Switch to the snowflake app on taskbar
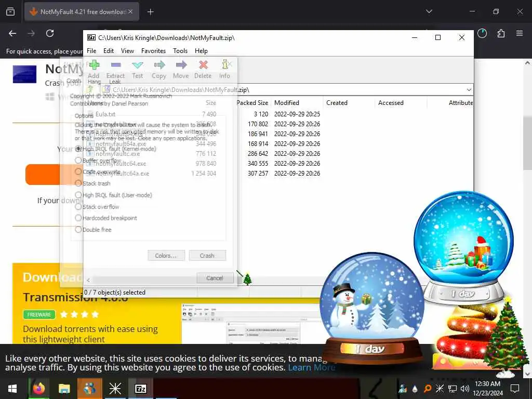The width and height of the screenshot is (532, 399). click(115, 389)
